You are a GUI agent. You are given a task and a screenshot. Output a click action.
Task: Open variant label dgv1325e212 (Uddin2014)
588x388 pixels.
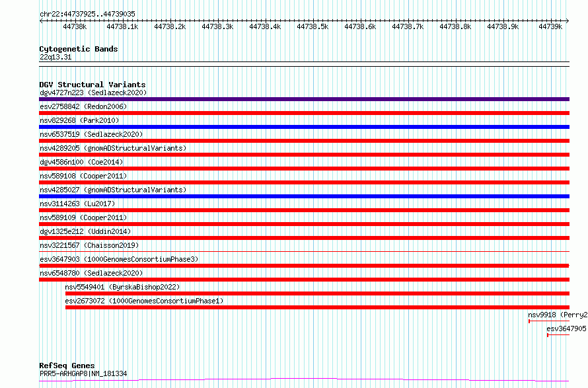click(85, 231)
